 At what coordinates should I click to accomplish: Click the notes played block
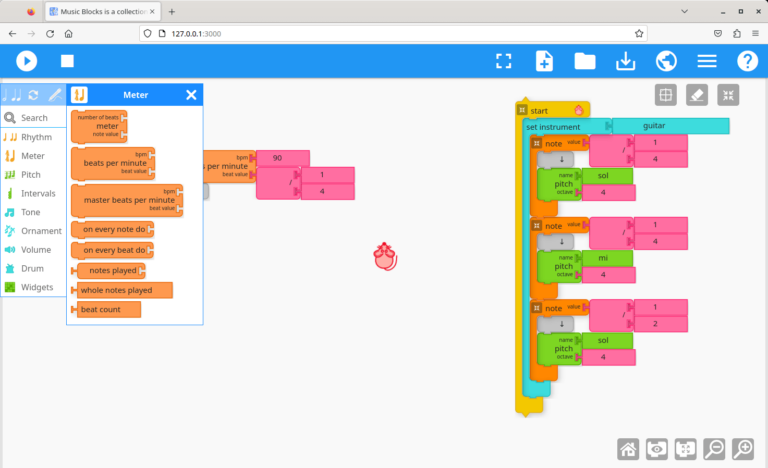[109, 271]
